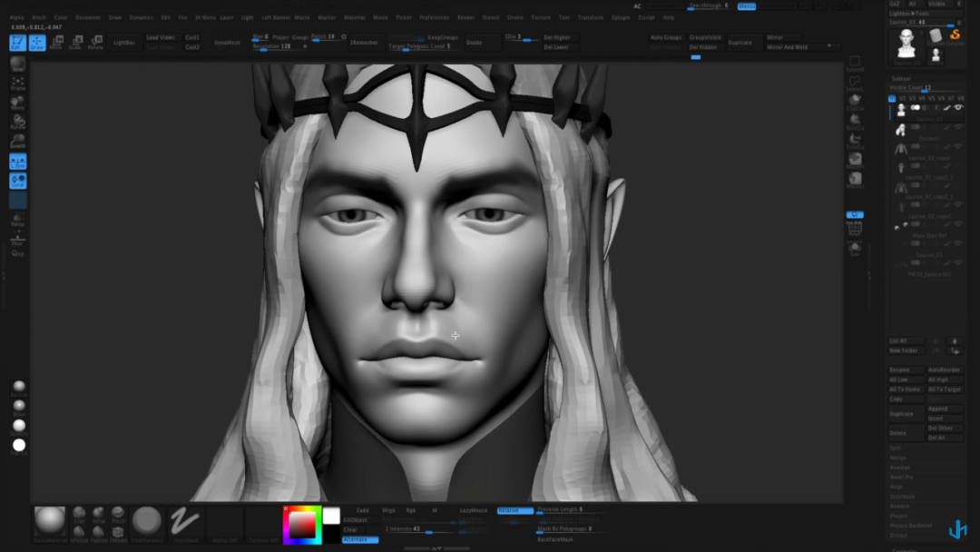Click the DynaMesh button
The width and height of the screenshot is (980, 552).
coord(227,43)
